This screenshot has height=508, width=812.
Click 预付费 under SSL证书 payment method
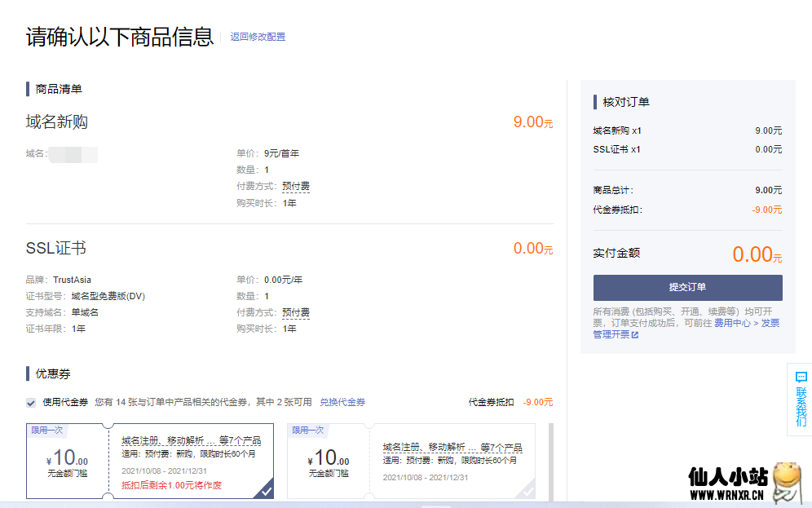[296, 313]
